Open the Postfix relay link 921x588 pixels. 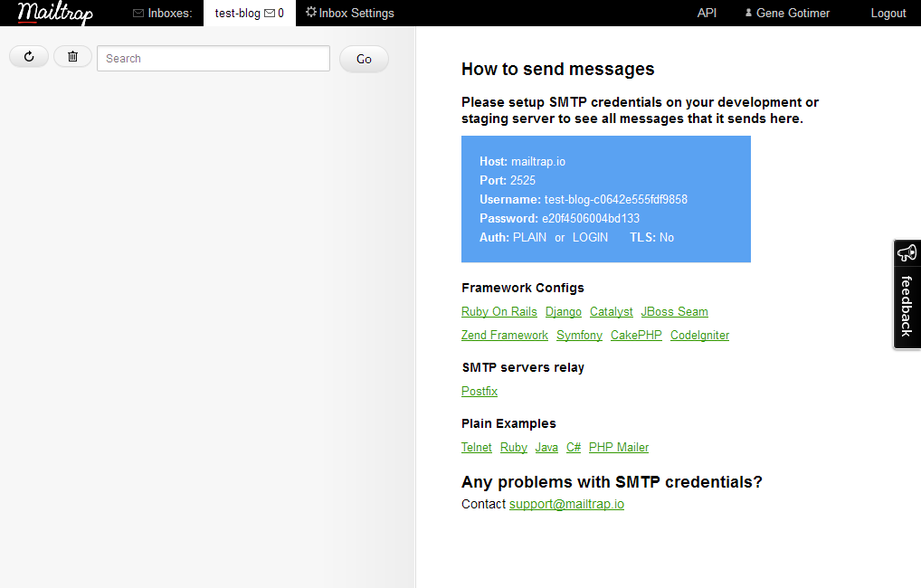coord(479,391)
